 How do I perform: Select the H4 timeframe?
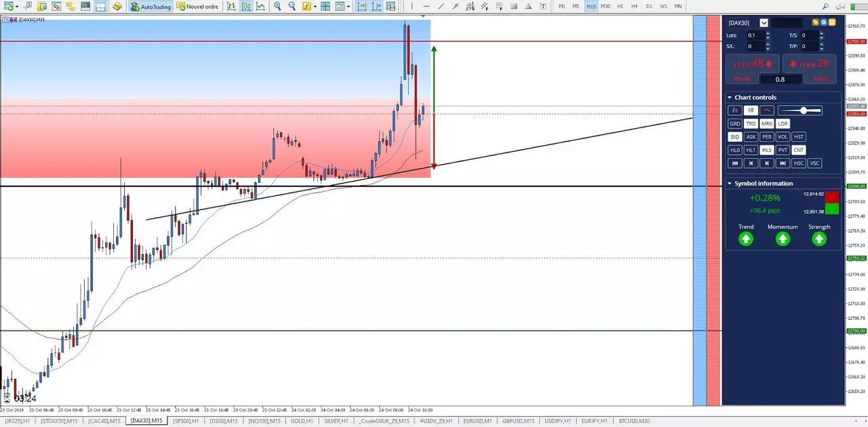tap(634, 6)
